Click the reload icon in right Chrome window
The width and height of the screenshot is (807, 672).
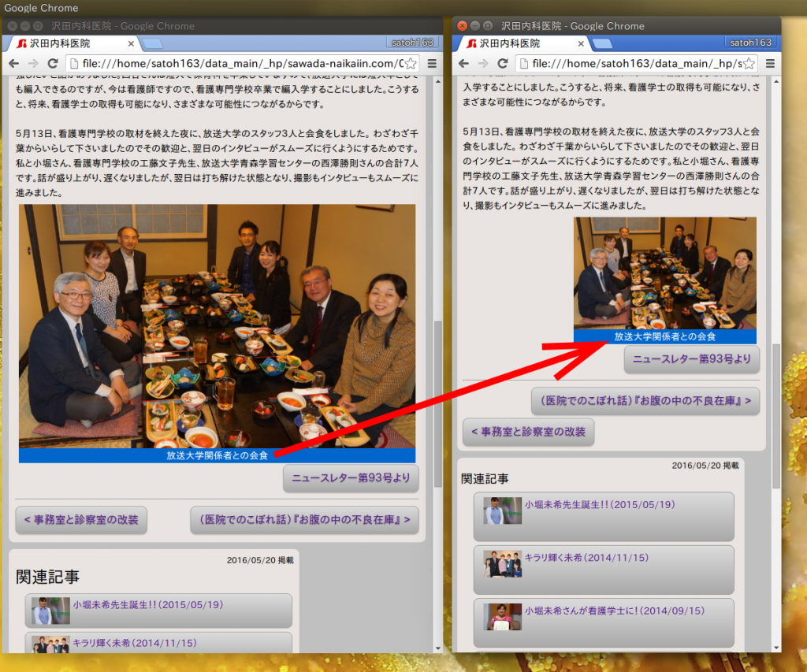tap(501, 63)
